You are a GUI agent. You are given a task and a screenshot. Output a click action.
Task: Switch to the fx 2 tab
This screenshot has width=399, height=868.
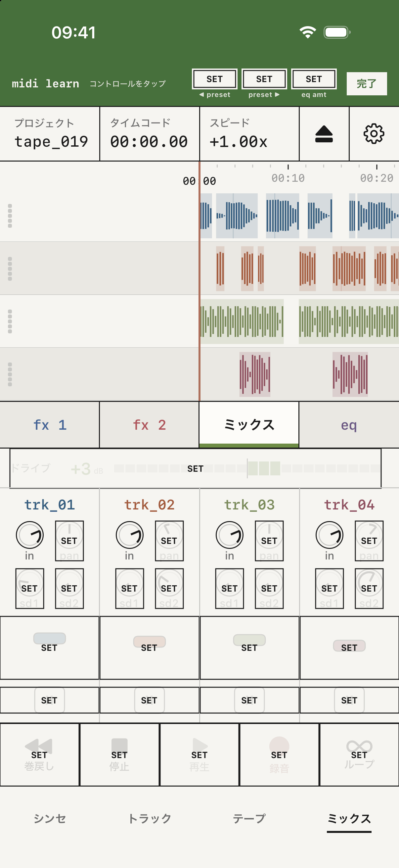150,424
